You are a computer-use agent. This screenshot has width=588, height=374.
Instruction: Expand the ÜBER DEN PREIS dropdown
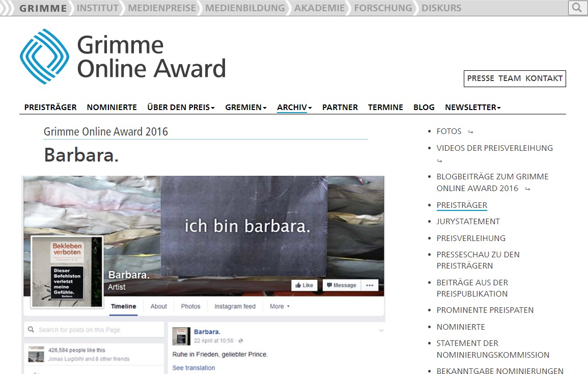click(x=181, y=108)
